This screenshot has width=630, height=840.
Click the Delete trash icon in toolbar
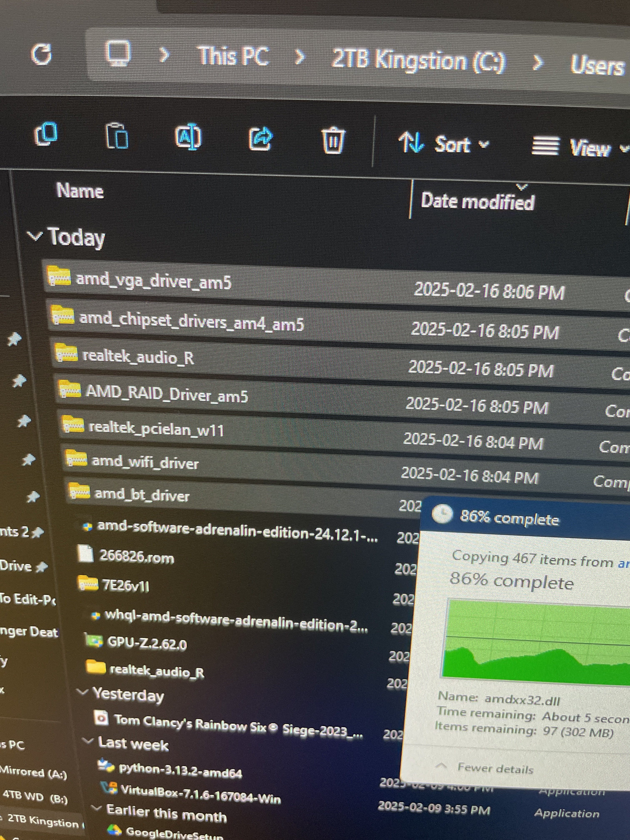[333, 140]
